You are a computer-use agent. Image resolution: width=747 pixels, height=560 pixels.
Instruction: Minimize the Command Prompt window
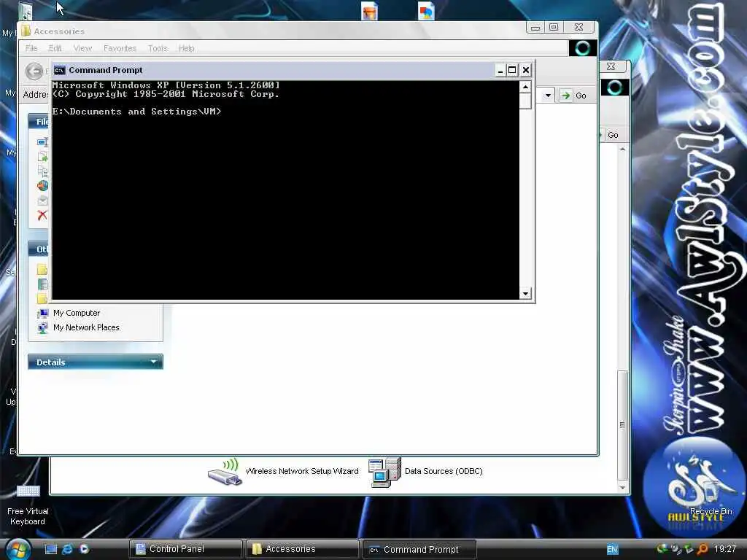tap(500, 71)
